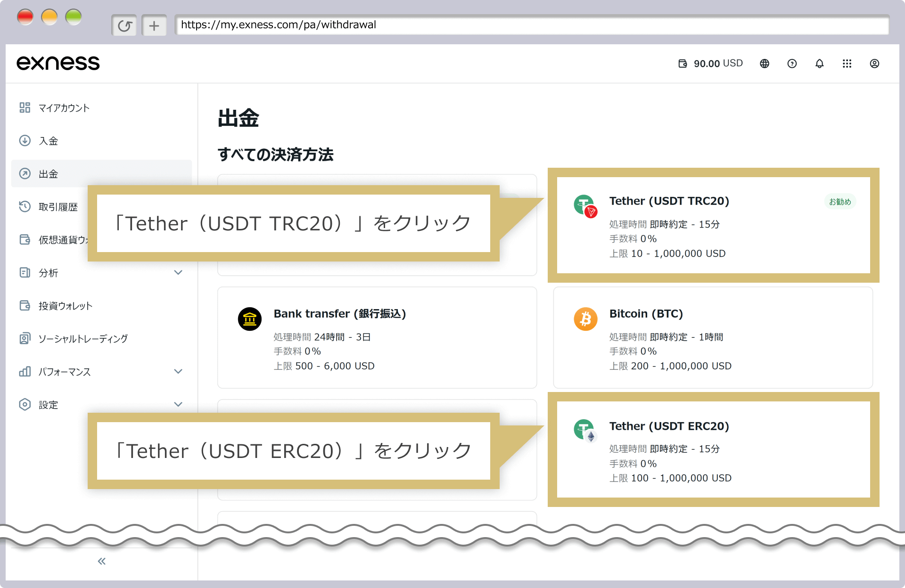The height and width of the screenshot is (588, 905).
Task: Click the 分析 analysis icon
Action: tap(25, 273)
